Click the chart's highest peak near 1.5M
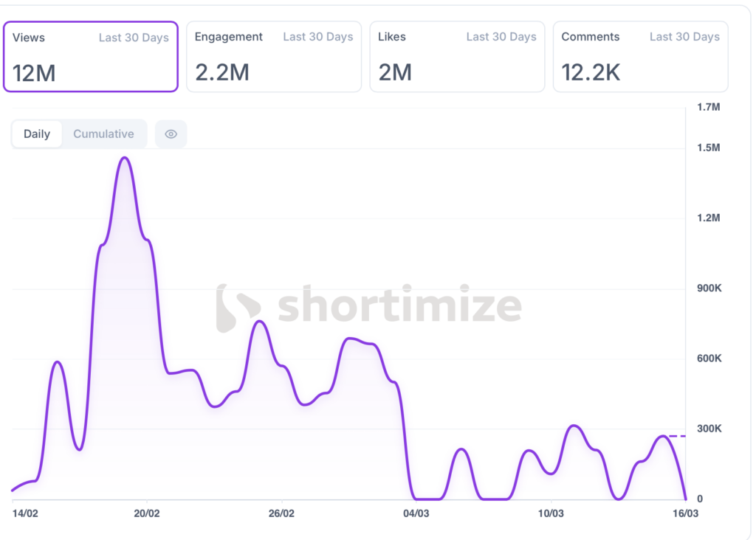This screenshot has height=540, width=756. tap(125, 158)
